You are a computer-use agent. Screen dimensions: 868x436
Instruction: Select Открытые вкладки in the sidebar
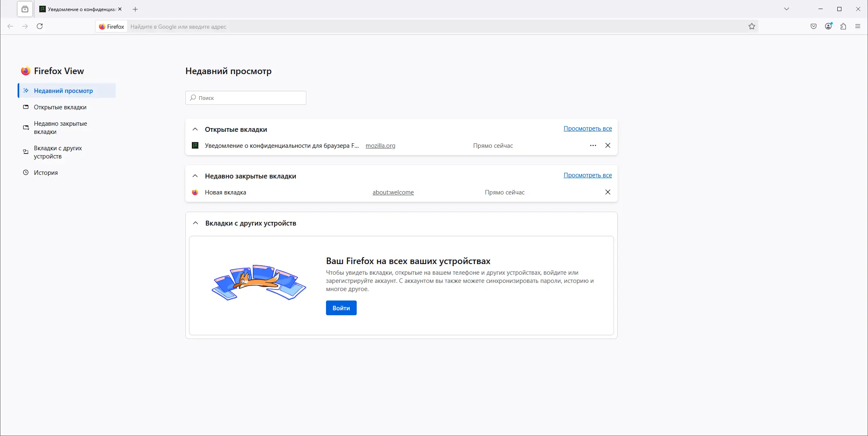(60, 107)
